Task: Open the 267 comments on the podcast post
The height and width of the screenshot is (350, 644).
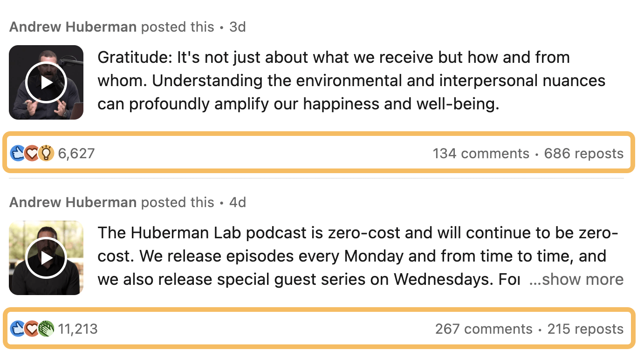Action: [484, 329]
